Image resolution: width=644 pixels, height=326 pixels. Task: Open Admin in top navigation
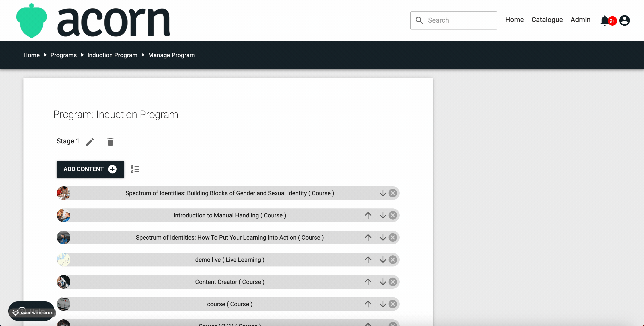580,20
